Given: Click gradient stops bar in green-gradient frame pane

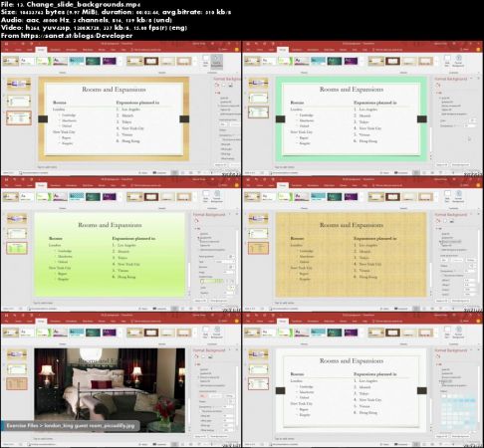Looking at the screenshot, I should [212, 282].
